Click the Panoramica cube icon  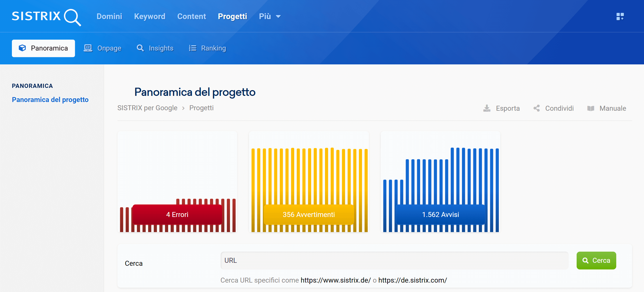[23, 48]
